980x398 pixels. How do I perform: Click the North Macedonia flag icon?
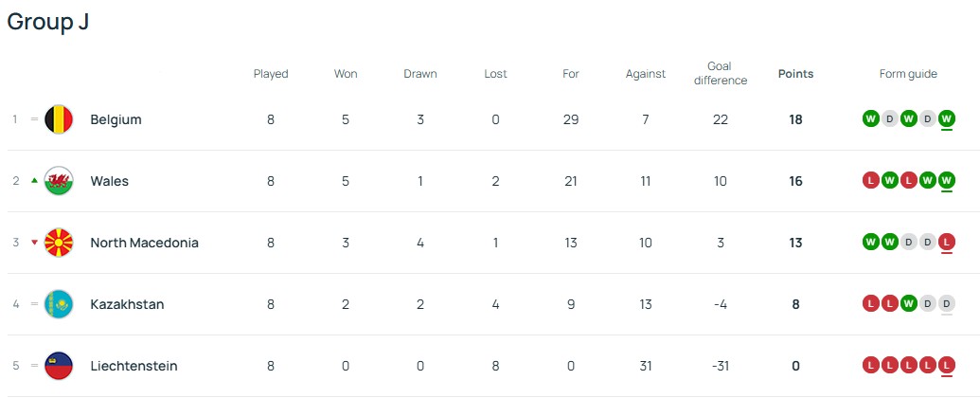pyautogui.click(x=59, y=243)
